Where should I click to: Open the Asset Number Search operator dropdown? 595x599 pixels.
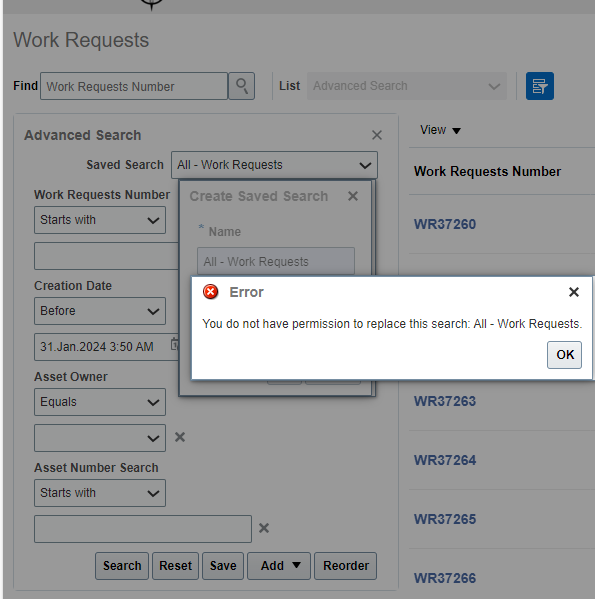pos(100,493)
